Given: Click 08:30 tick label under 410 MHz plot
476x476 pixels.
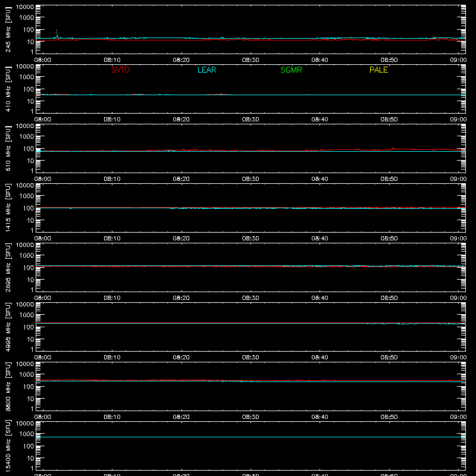Looking at the screenshot, I should click(x=250, y=120).
